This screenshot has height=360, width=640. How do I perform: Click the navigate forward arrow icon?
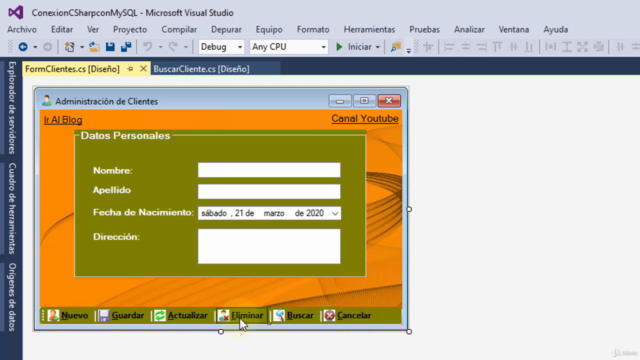47,47
